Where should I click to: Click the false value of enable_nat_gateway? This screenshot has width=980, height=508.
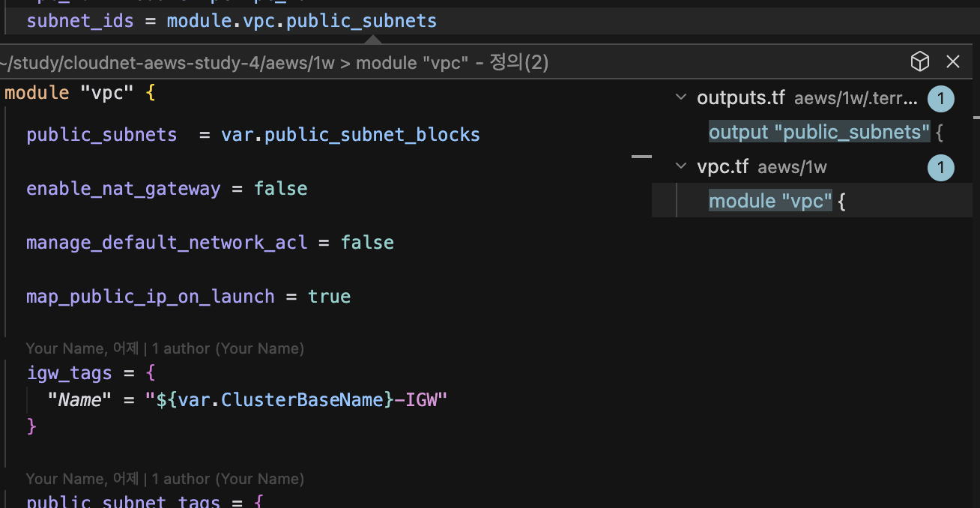(x=281, y=188)
